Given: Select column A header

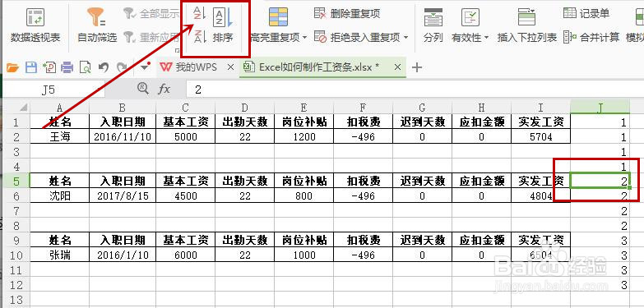Looking at the screenshot, I should point(59,108).
